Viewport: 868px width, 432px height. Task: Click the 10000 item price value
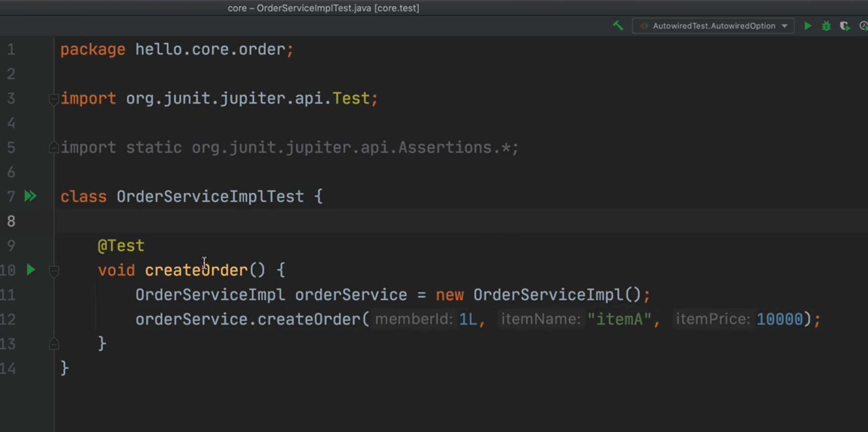(x=780, y=319)
